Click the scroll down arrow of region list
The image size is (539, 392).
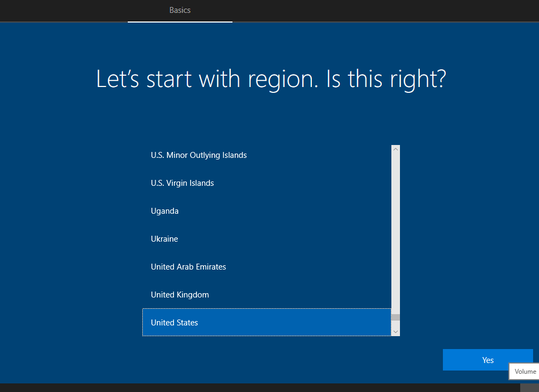tap(396, 332)
